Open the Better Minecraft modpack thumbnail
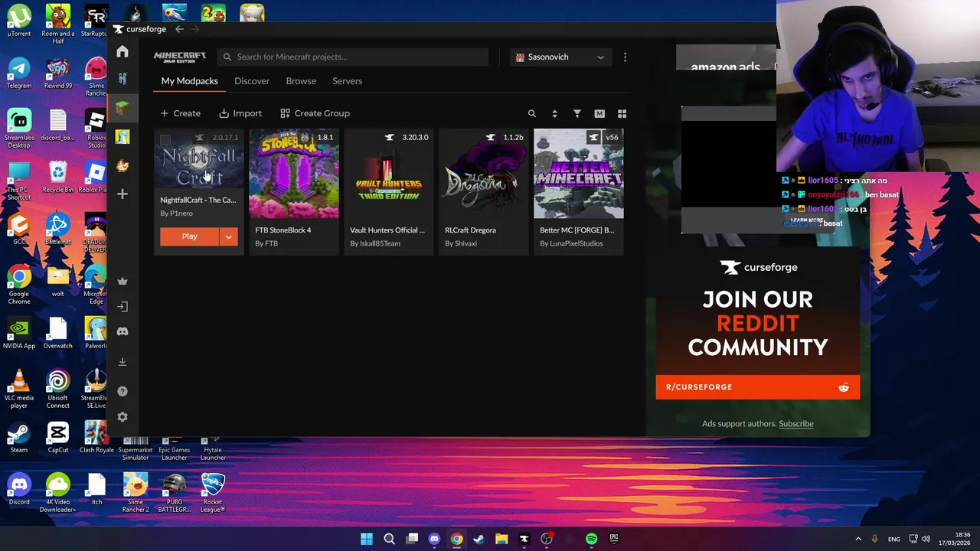 (x=579, y=174)
